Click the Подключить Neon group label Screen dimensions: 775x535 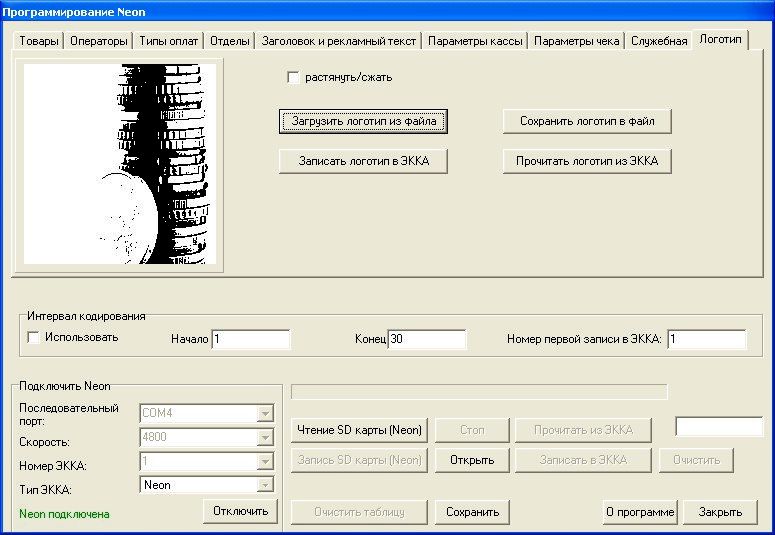65,386
